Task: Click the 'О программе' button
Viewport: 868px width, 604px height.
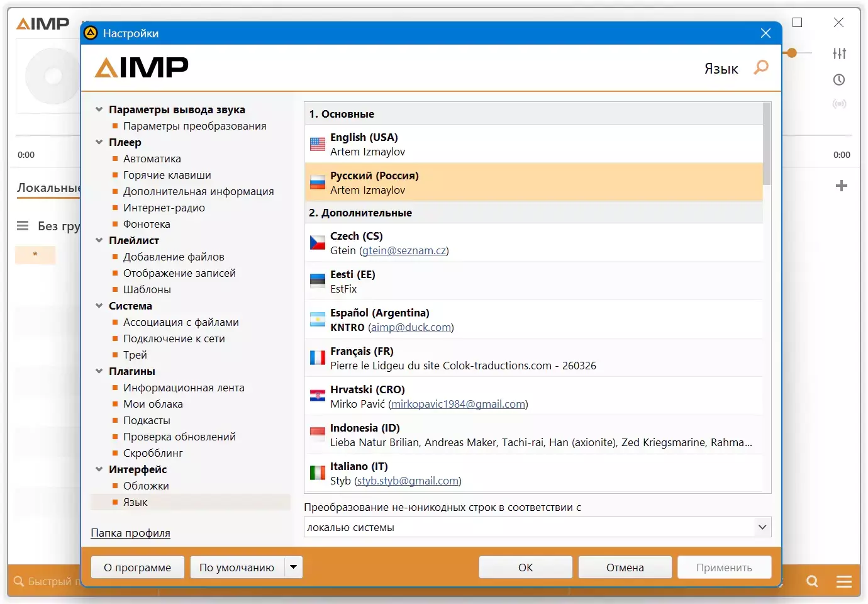Action: 138,567
